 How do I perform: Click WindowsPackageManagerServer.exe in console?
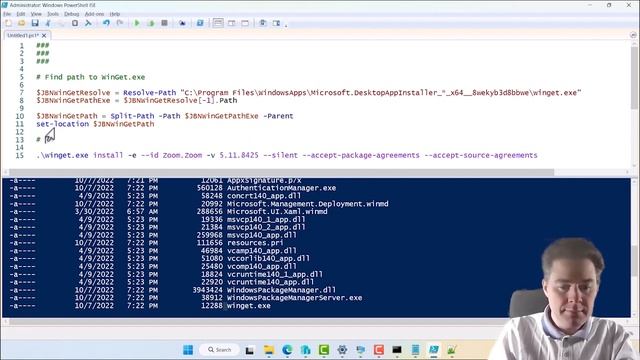click(x=294, y=298)
